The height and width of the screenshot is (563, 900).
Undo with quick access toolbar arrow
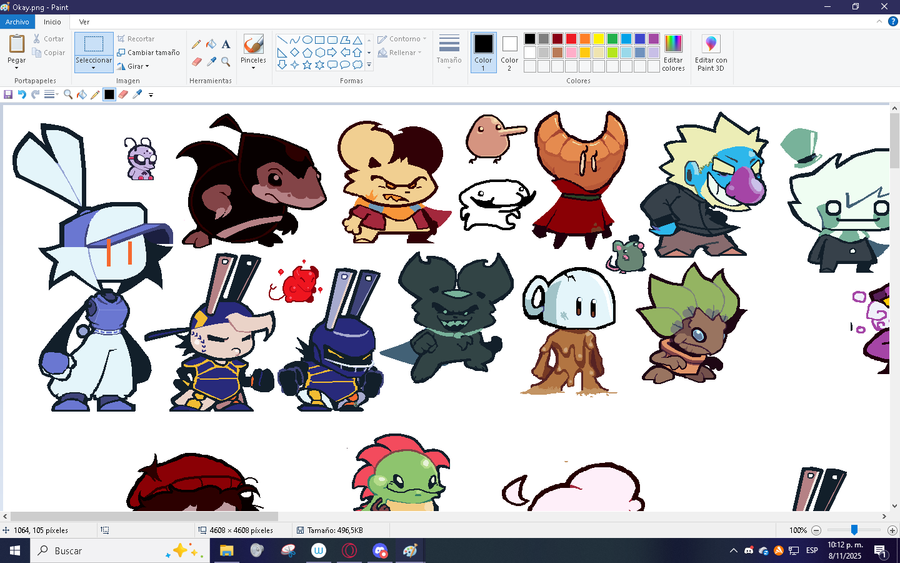pos(22,95)
